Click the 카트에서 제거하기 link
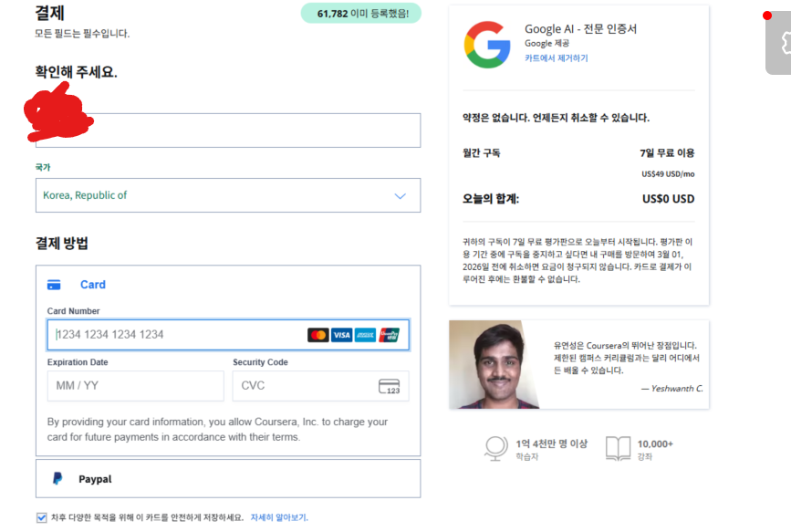This screenshot has width=791, height=532. click(556, 58)
